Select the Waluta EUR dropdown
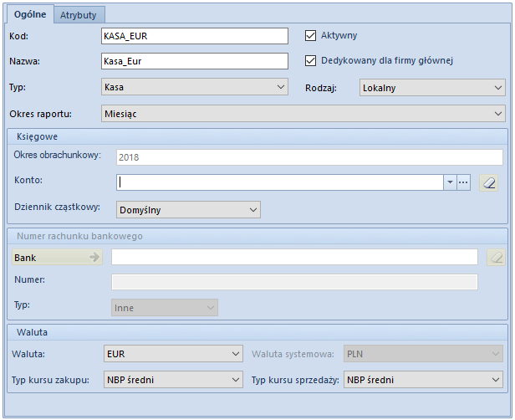 [173, 354]
